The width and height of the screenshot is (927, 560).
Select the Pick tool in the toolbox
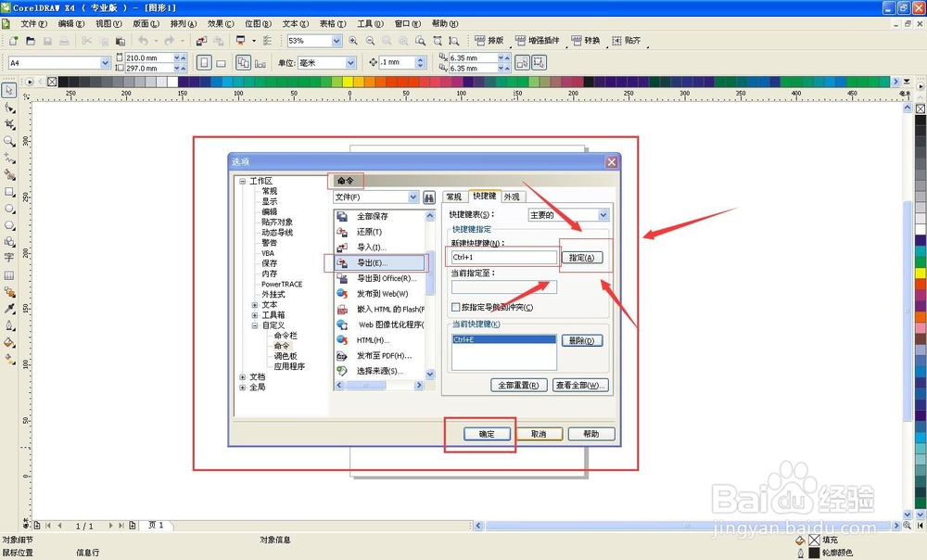(9, 91)
